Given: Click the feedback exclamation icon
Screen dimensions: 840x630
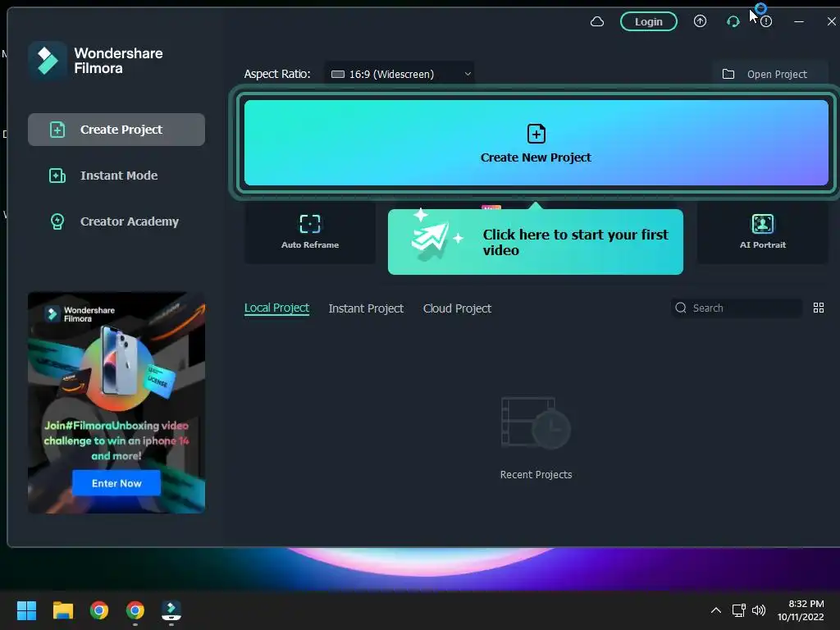Looking at the screenshot, I should pyautogui.click(x=766, y=21).
